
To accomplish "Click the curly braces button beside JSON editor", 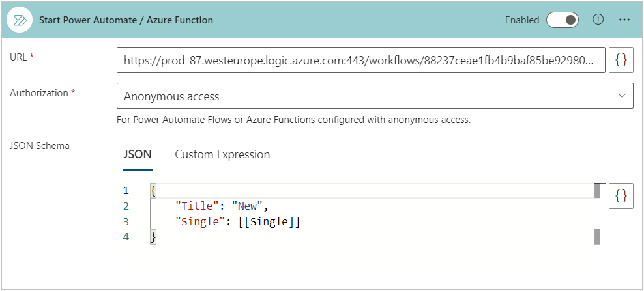I will coord(621,196).
